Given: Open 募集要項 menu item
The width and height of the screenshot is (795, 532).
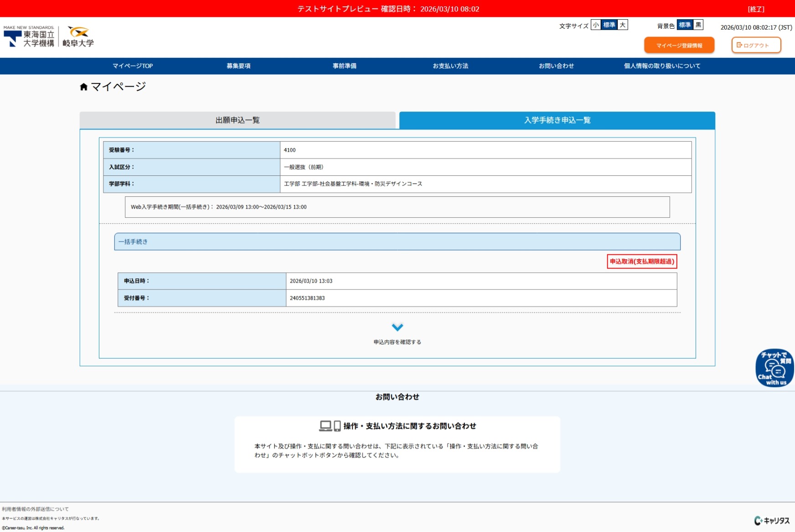Looking at the screenshot, I should (x=238, y=66).
